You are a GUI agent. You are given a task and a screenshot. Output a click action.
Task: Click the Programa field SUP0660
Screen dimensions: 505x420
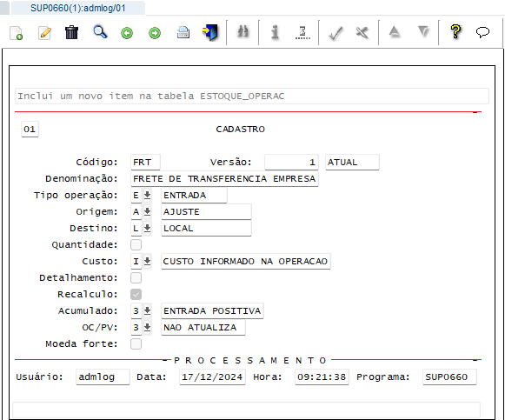tap(449, 377)
